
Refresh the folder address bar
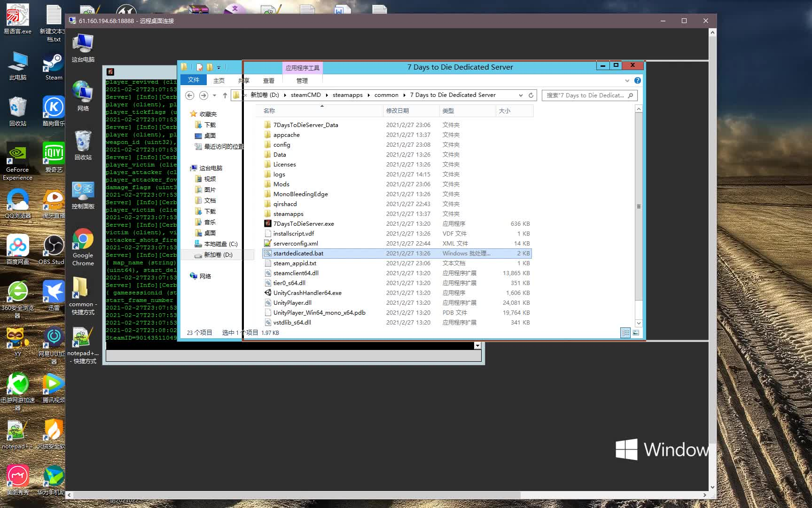(x=531, y=95)
